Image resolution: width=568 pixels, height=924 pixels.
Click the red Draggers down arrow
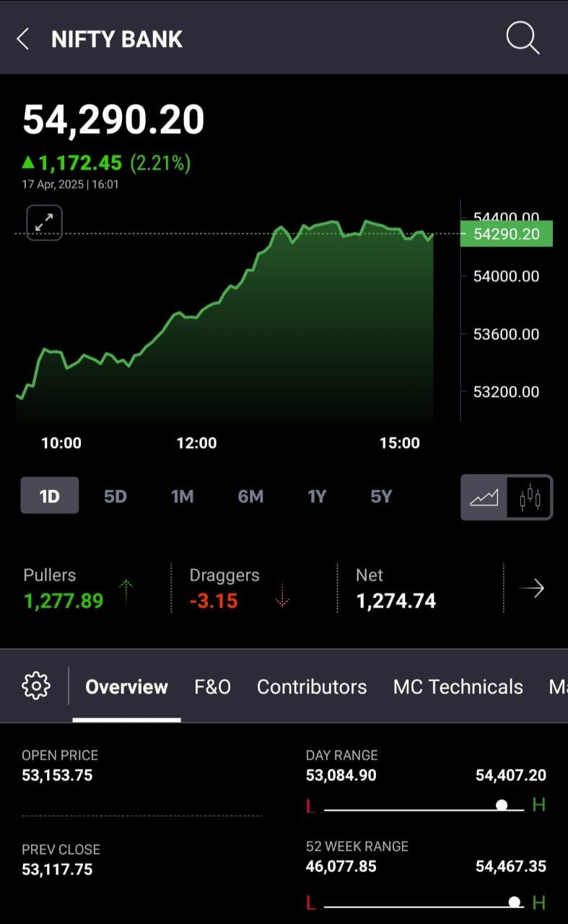point(282,591)
